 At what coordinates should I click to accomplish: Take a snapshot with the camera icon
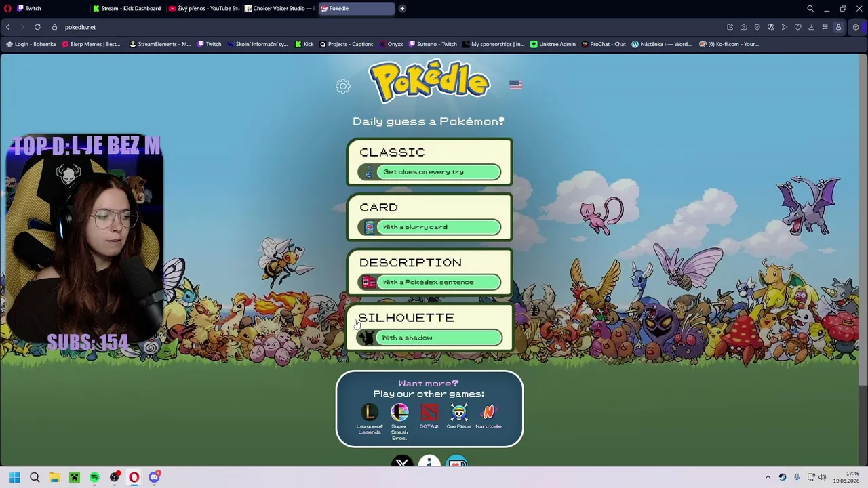pos(744,27)
